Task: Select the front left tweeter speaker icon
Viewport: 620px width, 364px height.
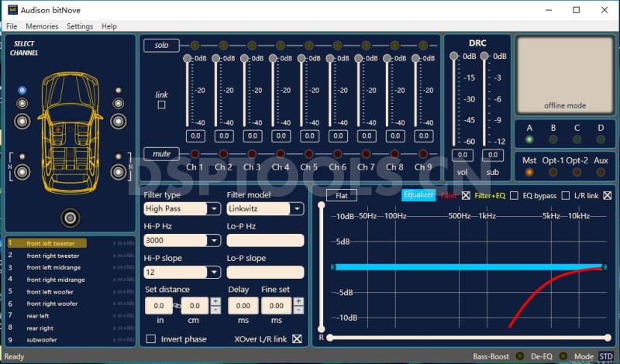Action: (x=22, y=91)
